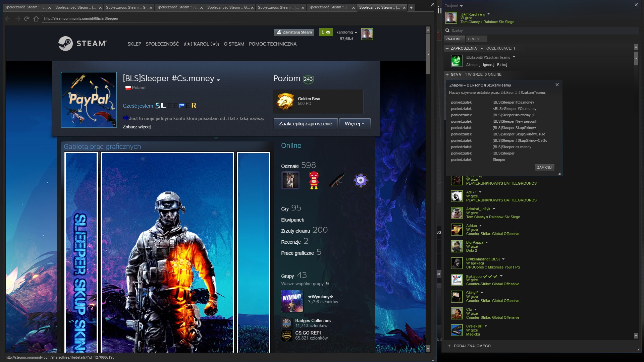This screenshot has height=362, width=644.
Task: Click Akceptuj on Likson's invitation
Action: coord(473,65)
